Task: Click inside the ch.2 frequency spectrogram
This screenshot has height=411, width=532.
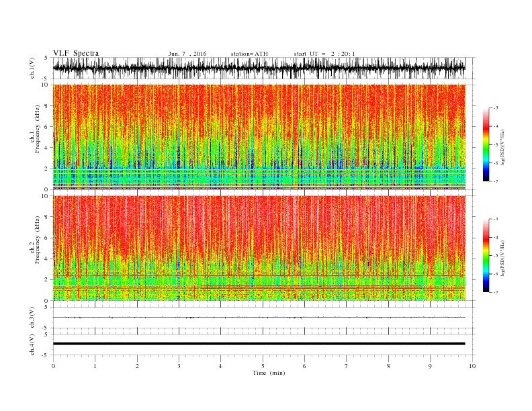Action: [259, 248]
